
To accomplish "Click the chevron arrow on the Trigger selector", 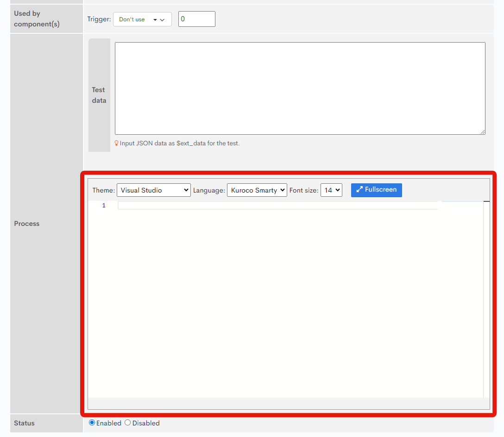I will [x=162, y=19].
